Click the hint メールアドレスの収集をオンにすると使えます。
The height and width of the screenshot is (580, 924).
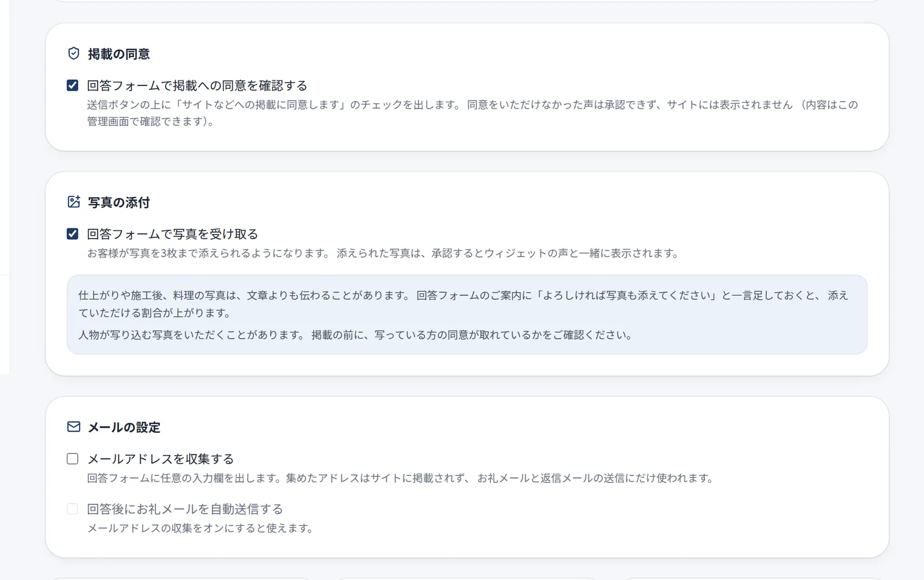pos(200,529)
